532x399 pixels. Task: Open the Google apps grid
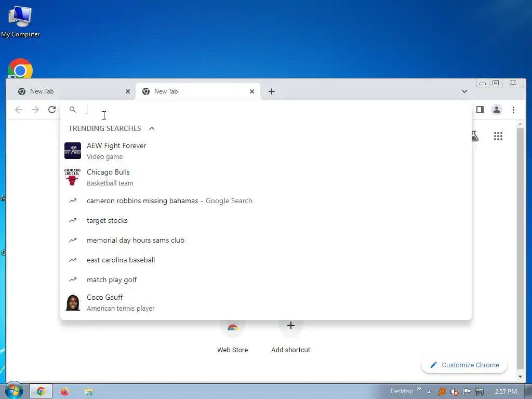(x=498, y=137)
